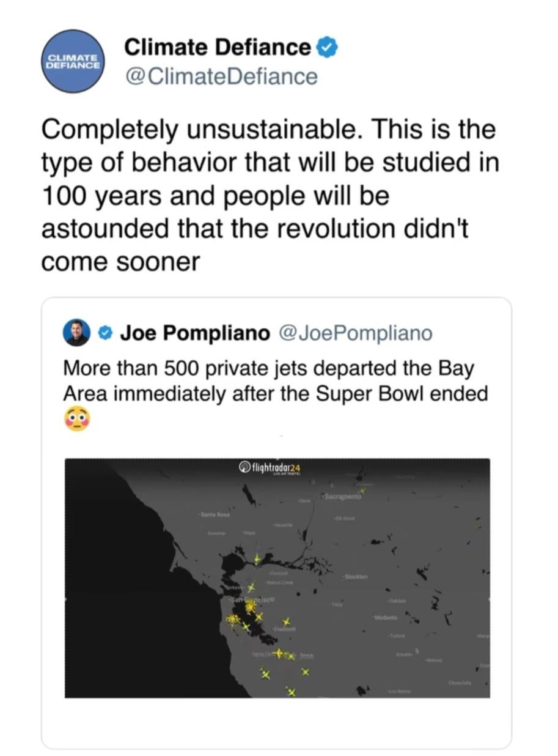The width and height of the screenshot is (558, 756).
Task: Click the verified badge before Joe Pompliano's name
Action: click(106, 333)
